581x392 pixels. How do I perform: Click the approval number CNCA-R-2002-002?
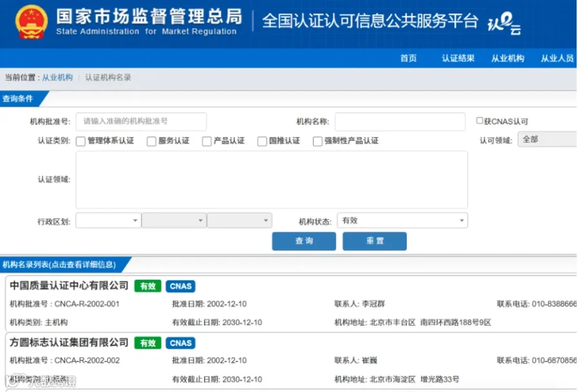click(87, 360)
